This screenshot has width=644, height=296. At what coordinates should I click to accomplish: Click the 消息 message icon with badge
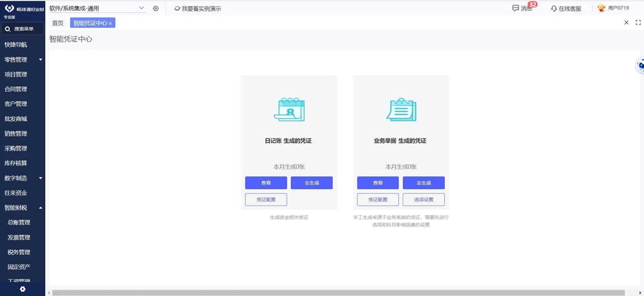pos(516,8)
